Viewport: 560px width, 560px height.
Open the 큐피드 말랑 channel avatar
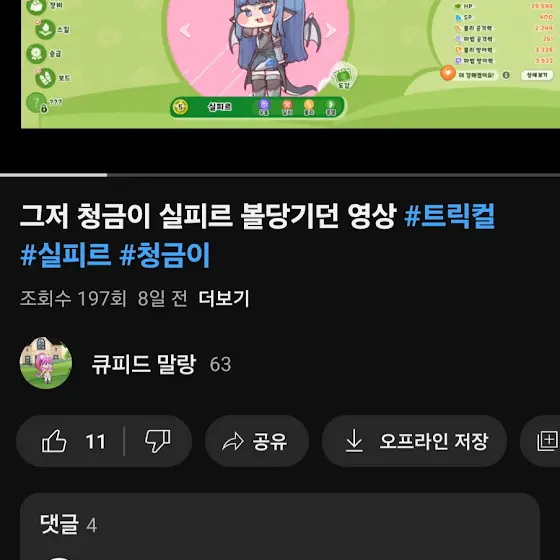(x=46, y=363)
